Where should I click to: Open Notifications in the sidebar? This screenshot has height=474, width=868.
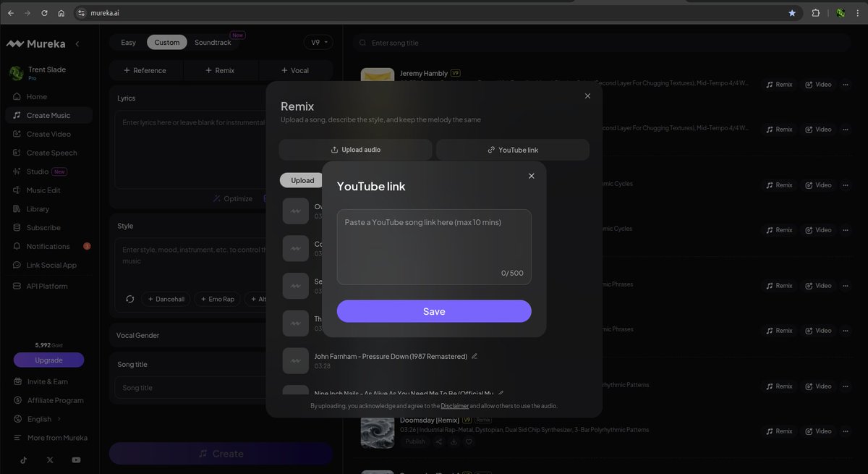coord(47,246)
